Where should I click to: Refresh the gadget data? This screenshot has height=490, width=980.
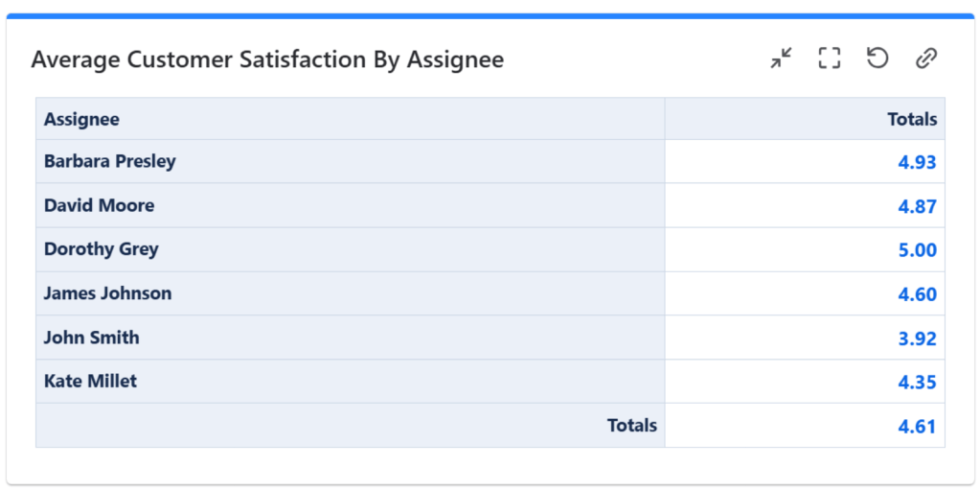877,58
